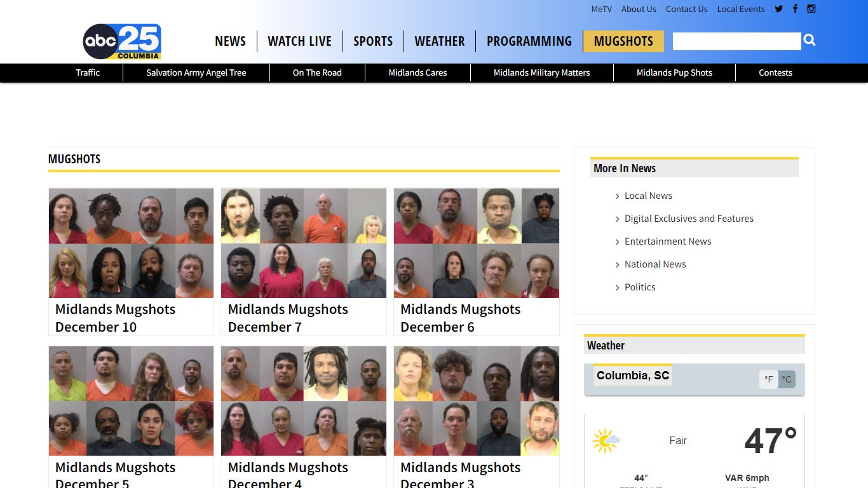Open Midlands Pup Shots section
868x488 pixels.
pos(674,72)
